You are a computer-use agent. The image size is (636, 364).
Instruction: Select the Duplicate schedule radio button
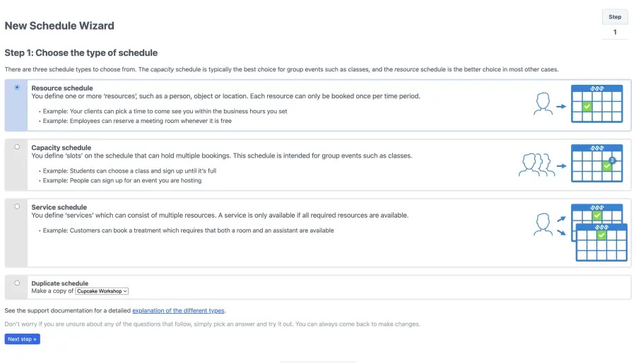click(x=17, y=283)
